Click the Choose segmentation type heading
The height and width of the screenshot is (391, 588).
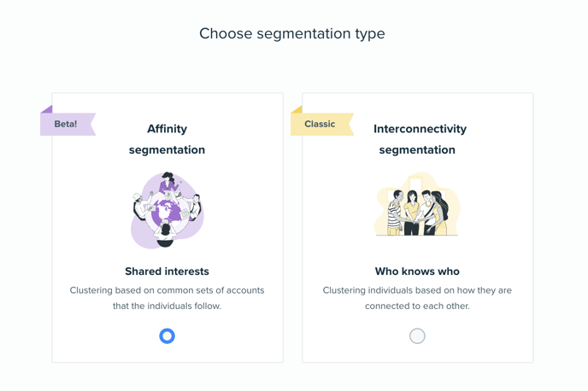click(292, 33)
